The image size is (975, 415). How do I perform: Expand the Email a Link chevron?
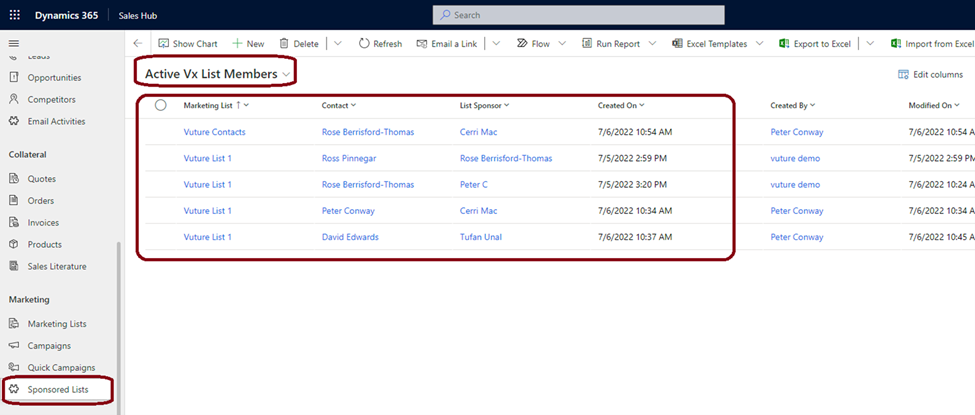(496, 44)
